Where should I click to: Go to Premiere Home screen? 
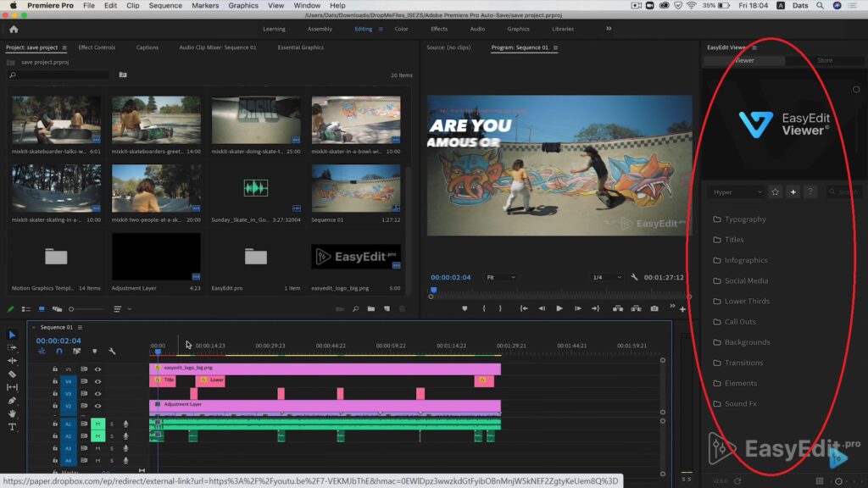coord(14,30)
